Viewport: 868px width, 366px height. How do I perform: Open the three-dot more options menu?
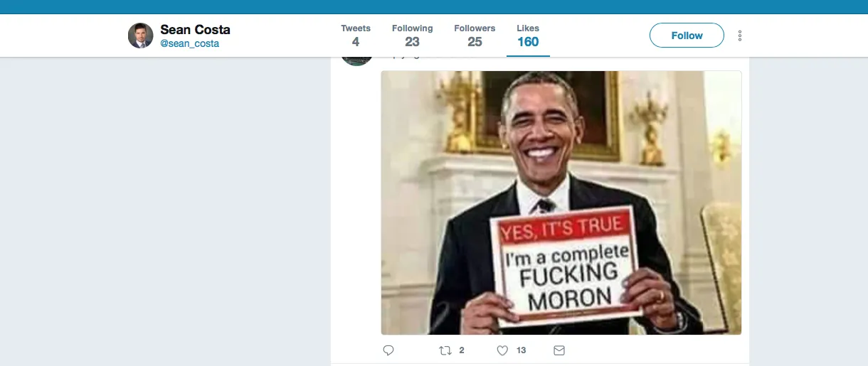740,36
